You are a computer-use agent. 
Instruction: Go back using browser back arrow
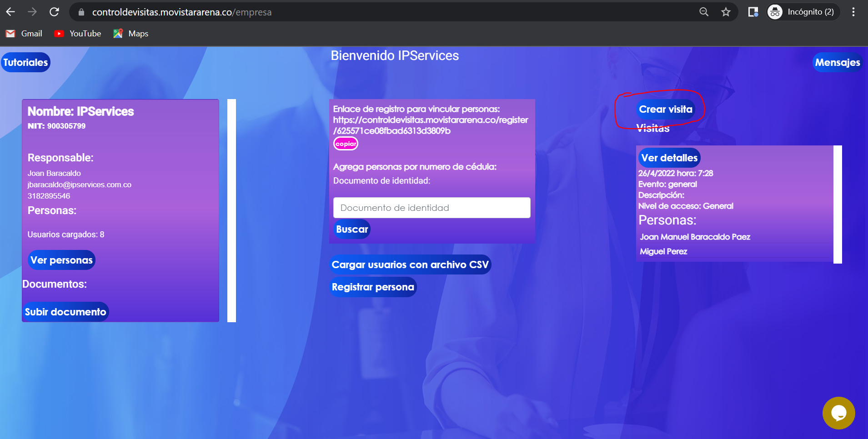click(10, 12)
